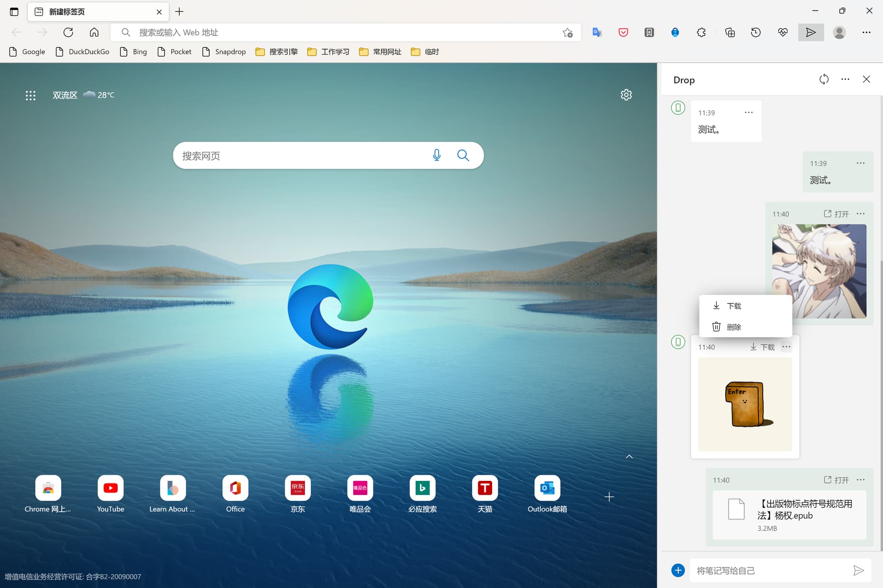Click the Extensions puzzle icon
883x588 pixels.
701,32
